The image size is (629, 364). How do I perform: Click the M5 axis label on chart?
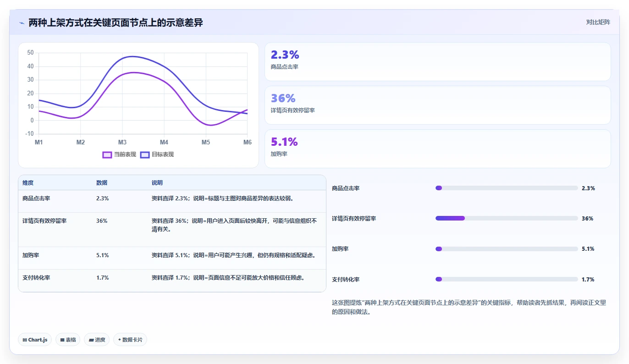click(206, 142)
